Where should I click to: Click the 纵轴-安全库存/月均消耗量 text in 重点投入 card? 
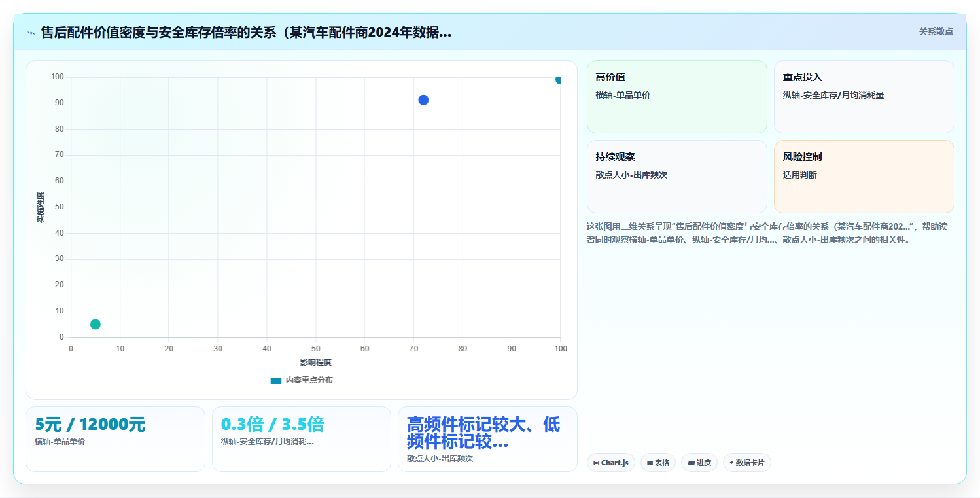[x=833, y=96]
